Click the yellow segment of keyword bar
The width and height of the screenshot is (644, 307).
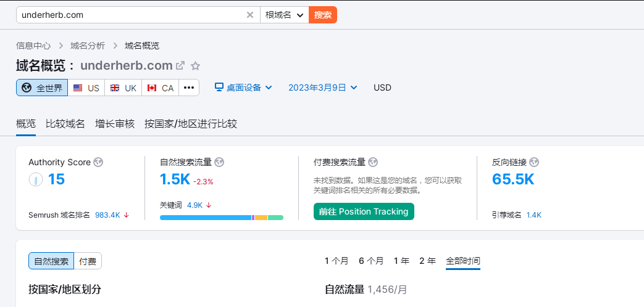[261, 218]
